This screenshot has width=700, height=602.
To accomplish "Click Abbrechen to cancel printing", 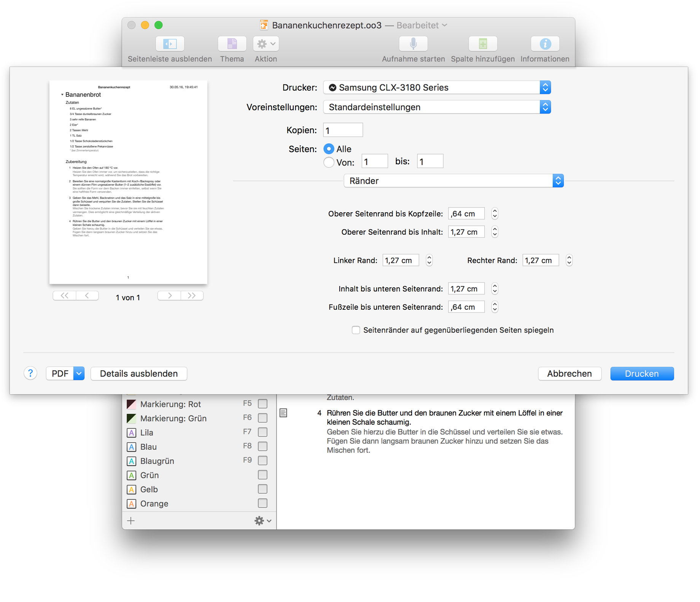I will tap(569, 374).
